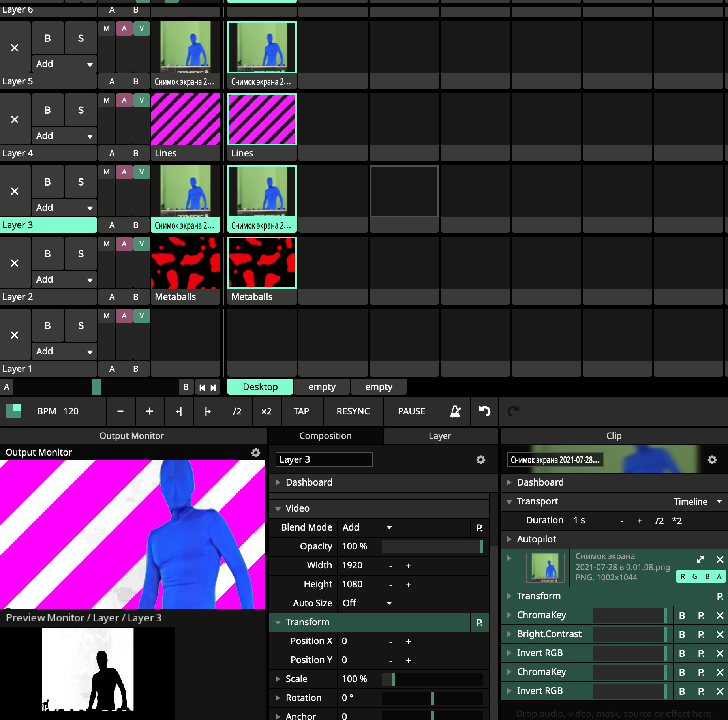The height and width of the screenshot is (720, 728).
Task: Open the Layer 3 panel gear settings
Action: (x=480, y=459)
